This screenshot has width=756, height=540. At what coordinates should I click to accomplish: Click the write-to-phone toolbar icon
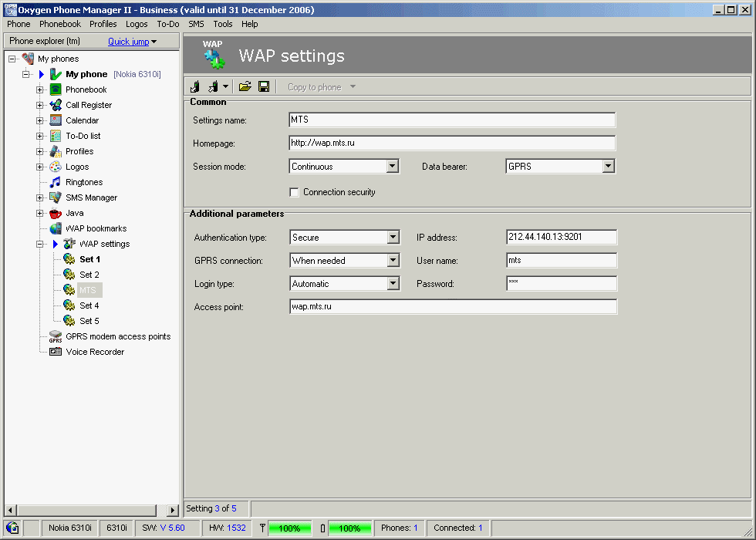(214, 86)
